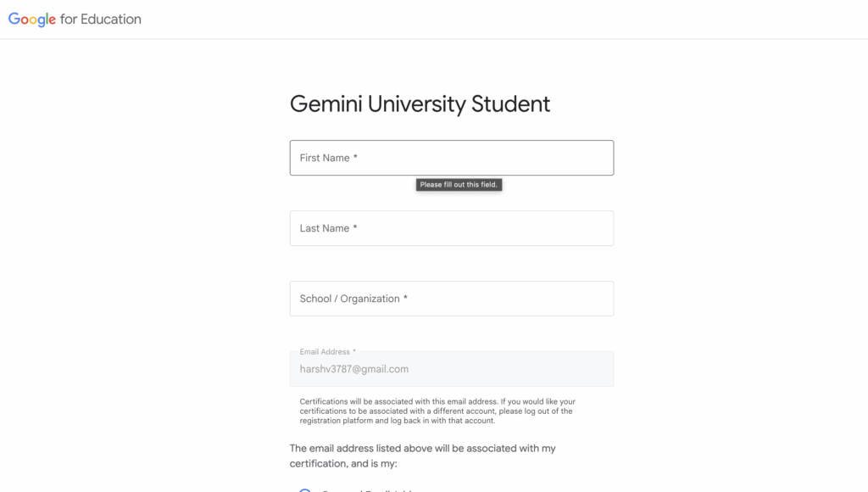Click the colorful Google wordmark
Viewport: 868px width, 492px height.
32,20
